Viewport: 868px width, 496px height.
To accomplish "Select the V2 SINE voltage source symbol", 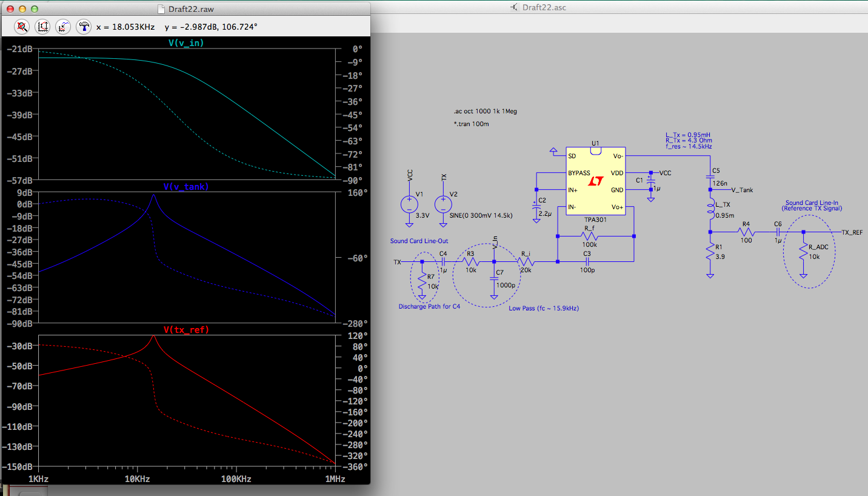I will coord(443,203).
